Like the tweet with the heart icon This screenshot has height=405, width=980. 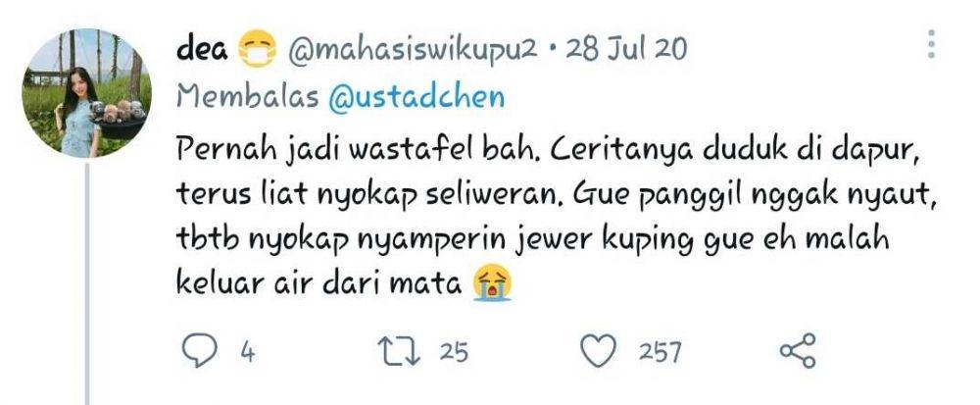tap(598, 351)
